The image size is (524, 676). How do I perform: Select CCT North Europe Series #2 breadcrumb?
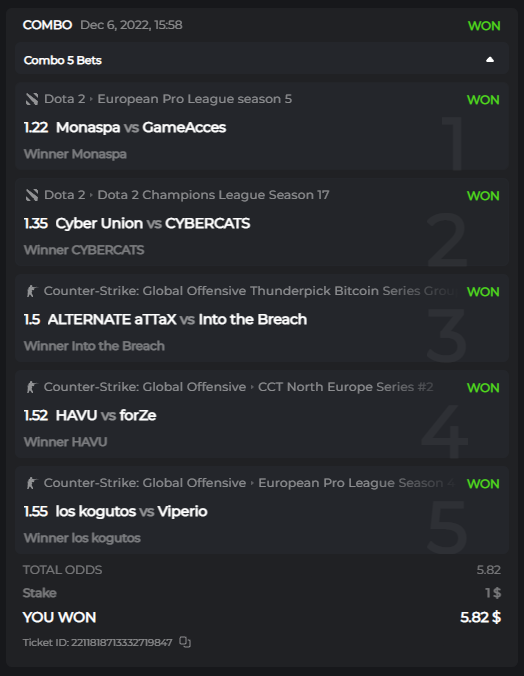[345, 387]
